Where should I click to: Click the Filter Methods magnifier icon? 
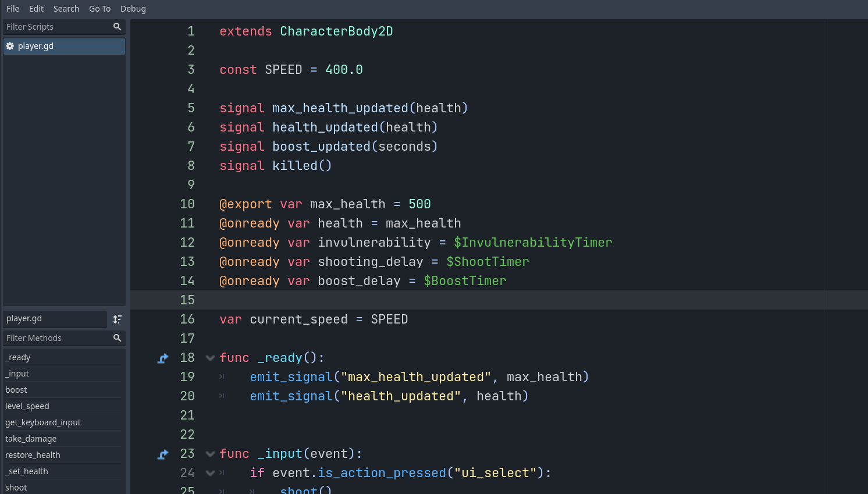click(x=117, y=338)
